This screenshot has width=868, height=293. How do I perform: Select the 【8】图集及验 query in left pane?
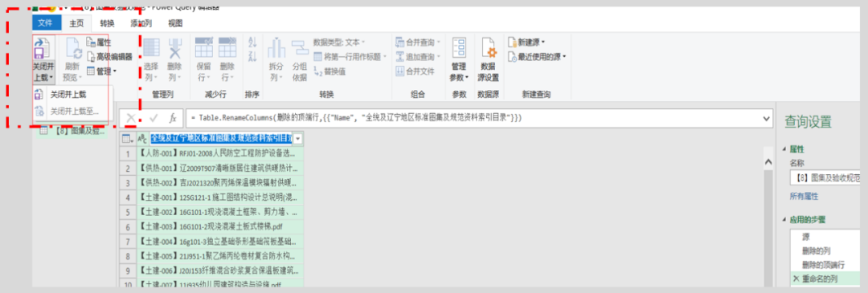point(74,132)
